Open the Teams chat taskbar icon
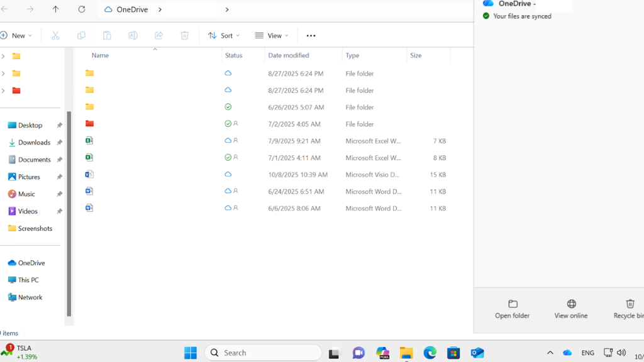This screenshot has height=362, width=644. pos(358,353)
